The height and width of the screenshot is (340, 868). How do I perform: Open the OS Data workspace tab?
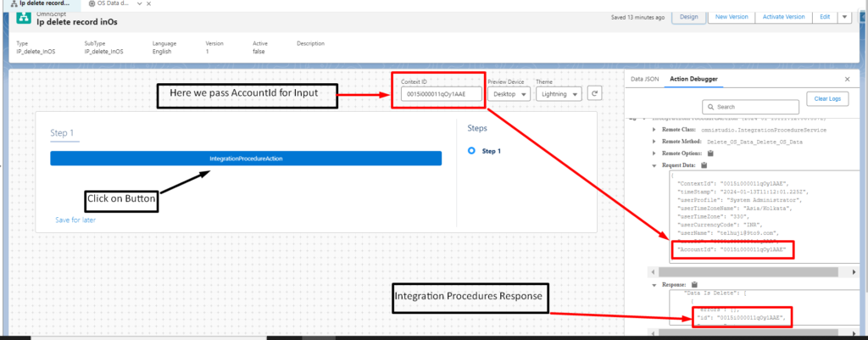(114, 3)
